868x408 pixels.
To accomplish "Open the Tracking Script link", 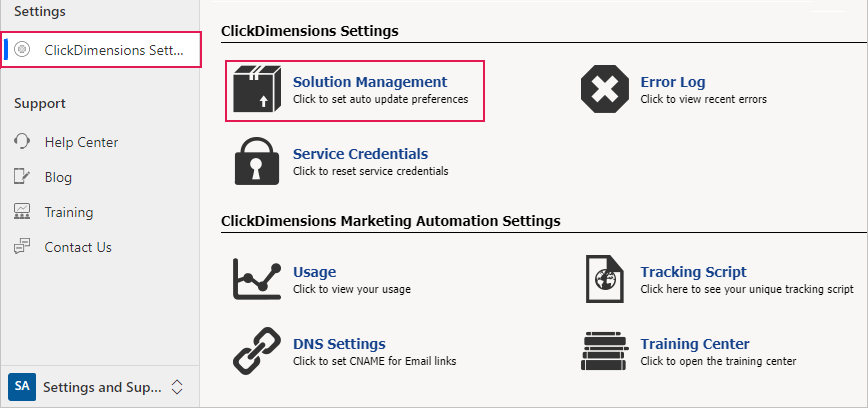I will [693, 272].
